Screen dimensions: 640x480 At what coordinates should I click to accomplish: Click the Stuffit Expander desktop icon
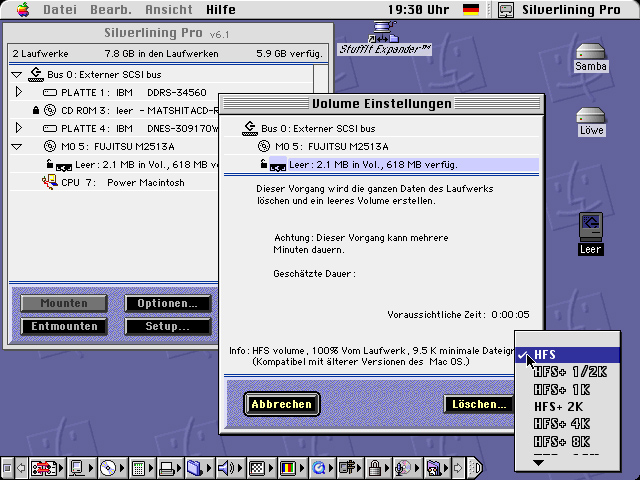(384, 38)
